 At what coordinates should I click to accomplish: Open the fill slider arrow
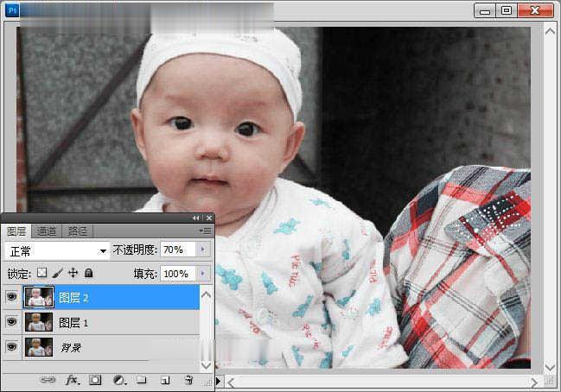(x=203, y=274)
